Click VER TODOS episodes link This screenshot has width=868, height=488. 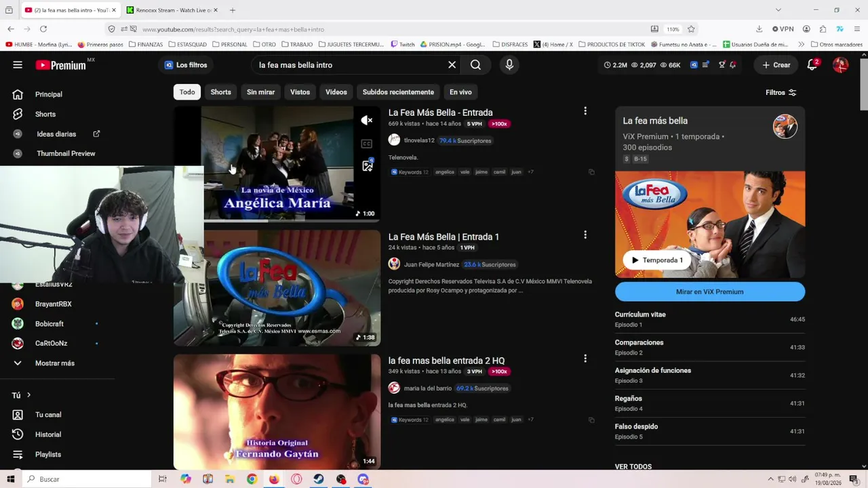(x=633, y=466)
